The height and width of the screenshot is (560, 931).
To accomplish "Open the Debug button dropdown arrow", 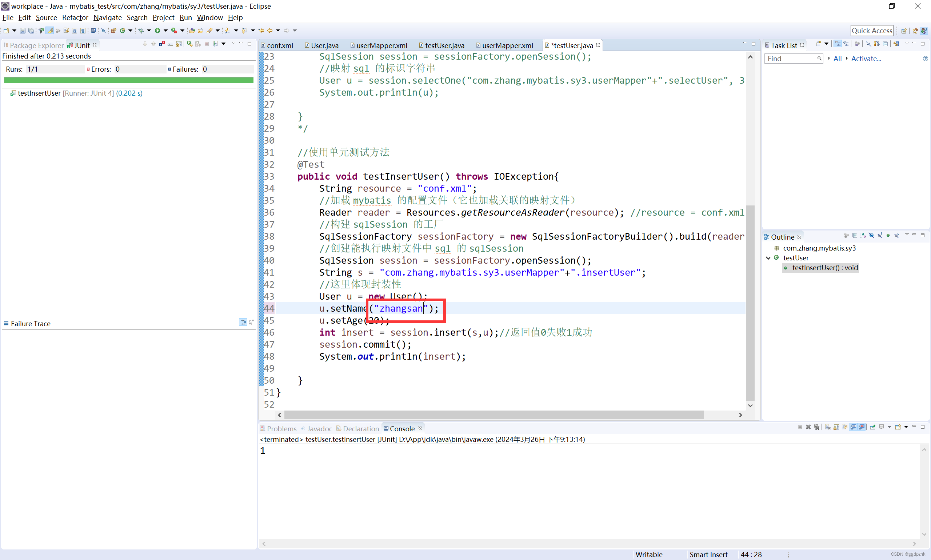I will (x=149, y=31).
